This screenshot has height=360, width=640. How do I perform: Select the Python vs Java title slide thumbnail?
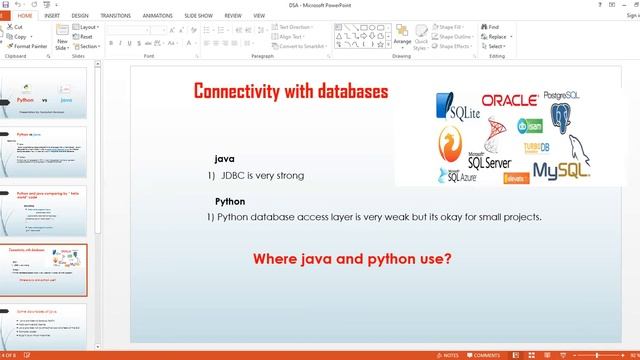[x=44, y=93]
